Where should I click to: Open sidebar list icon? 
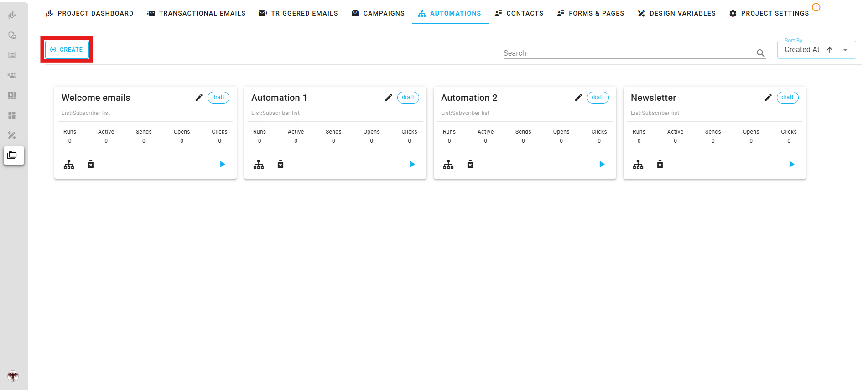point(12,55)
